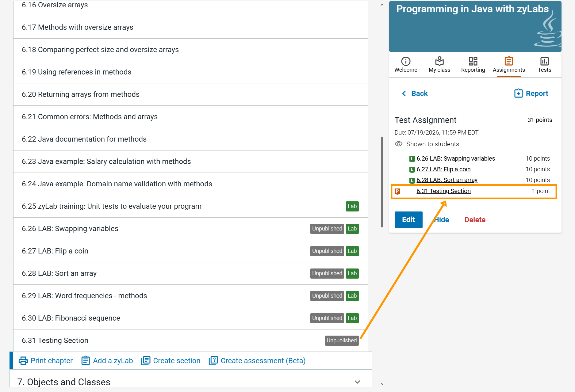The width and height of the screenshot is (575, 392).
Task: Click the green L icon for Sort an array
Action: (412, 180)
